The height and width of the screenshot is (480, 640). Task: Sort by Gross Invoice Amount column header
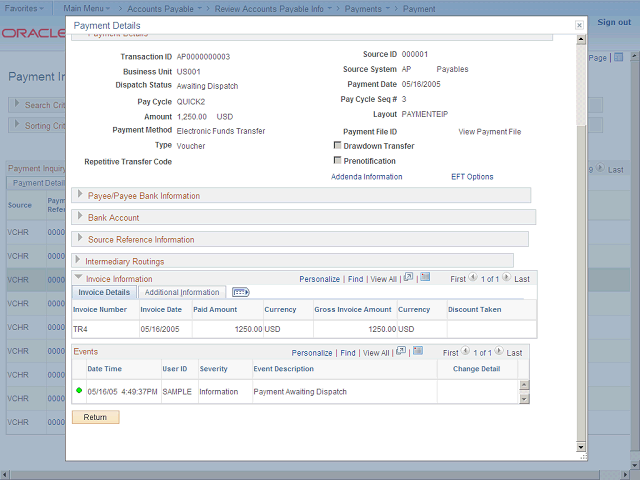353,310
